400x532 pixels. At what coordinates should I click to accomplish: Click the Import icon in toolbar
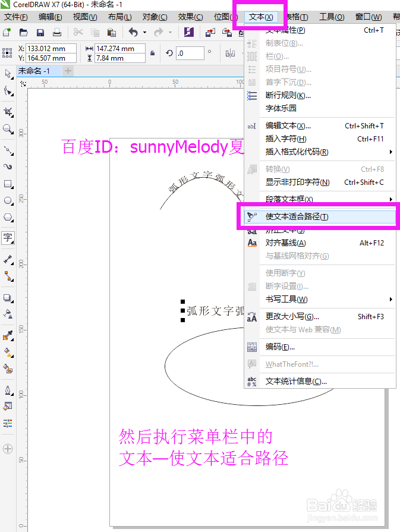coord(210,33)
